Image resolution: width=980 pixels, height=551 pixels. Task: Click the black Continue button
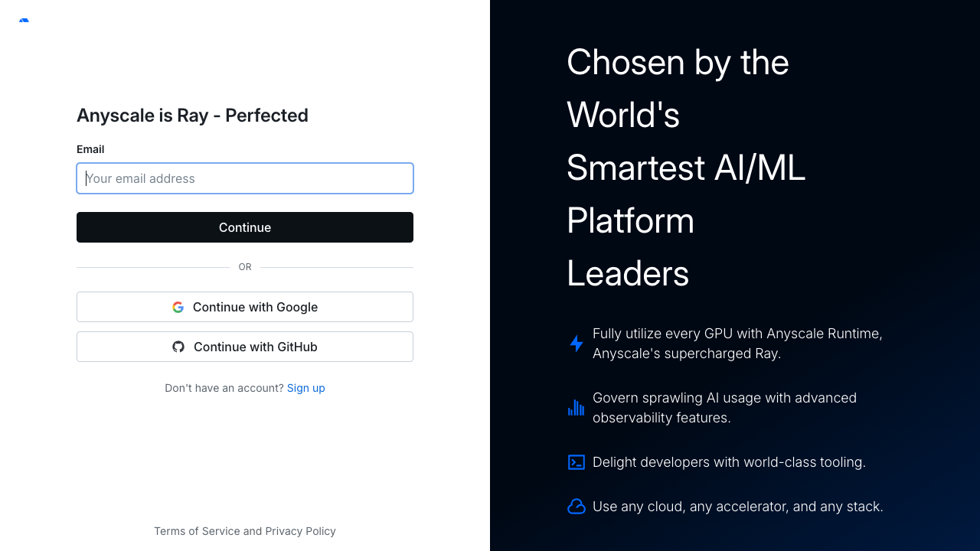(x=245, y=227)
